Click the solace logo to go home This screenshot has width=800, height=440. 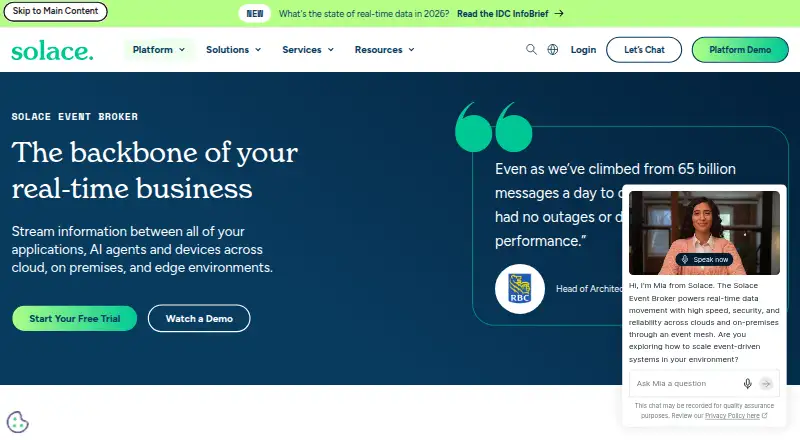[53, 51]
